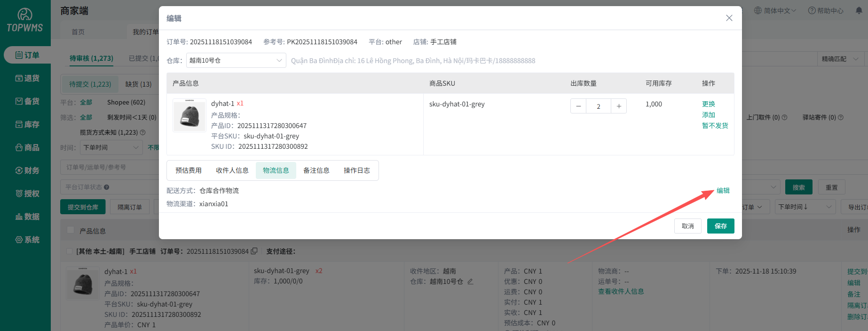Open the 简体中文 language dropdown

pos(775,10)
